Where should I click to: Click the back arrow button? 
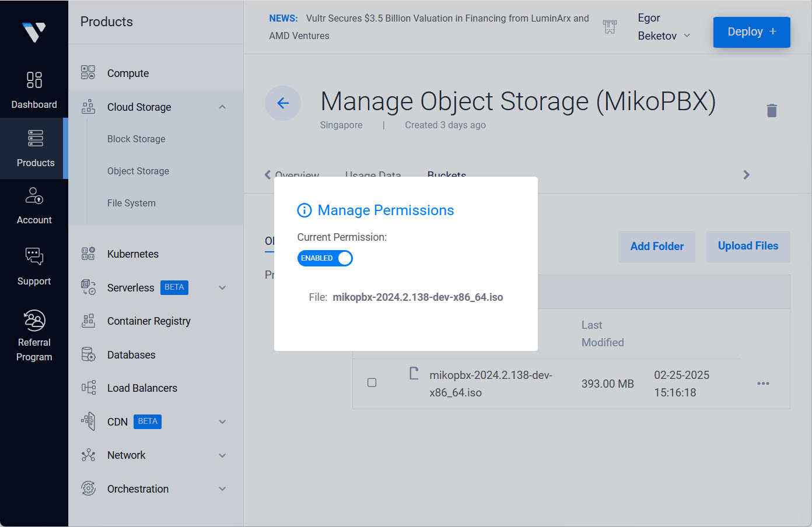tap(283, 103)
